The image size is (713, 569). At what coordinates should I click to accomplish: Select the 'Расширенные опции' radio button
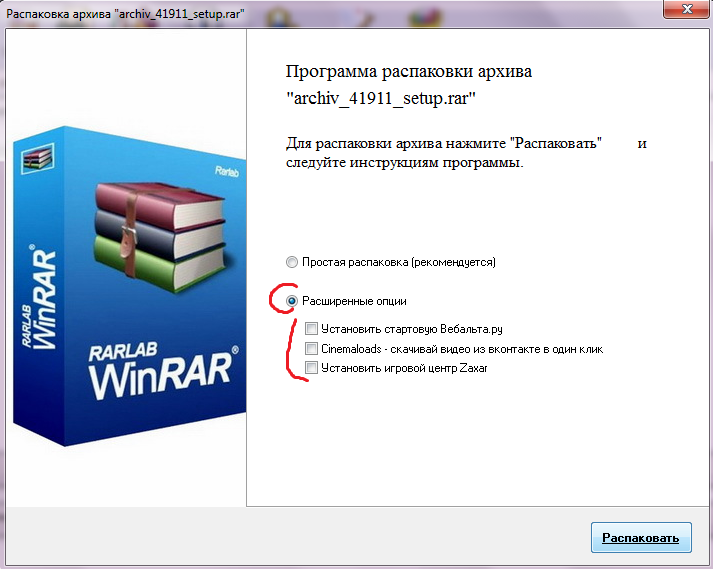[292, 301]
